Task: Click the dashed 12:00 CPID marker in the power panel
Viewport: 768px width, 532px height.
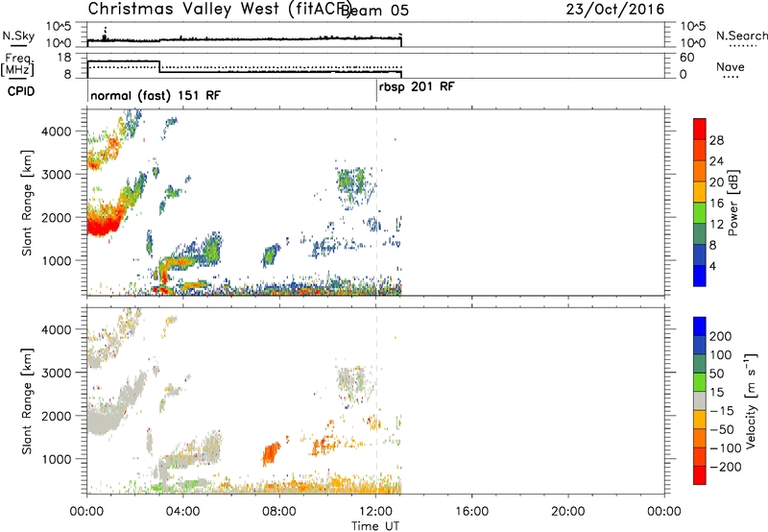Action: 376,203
